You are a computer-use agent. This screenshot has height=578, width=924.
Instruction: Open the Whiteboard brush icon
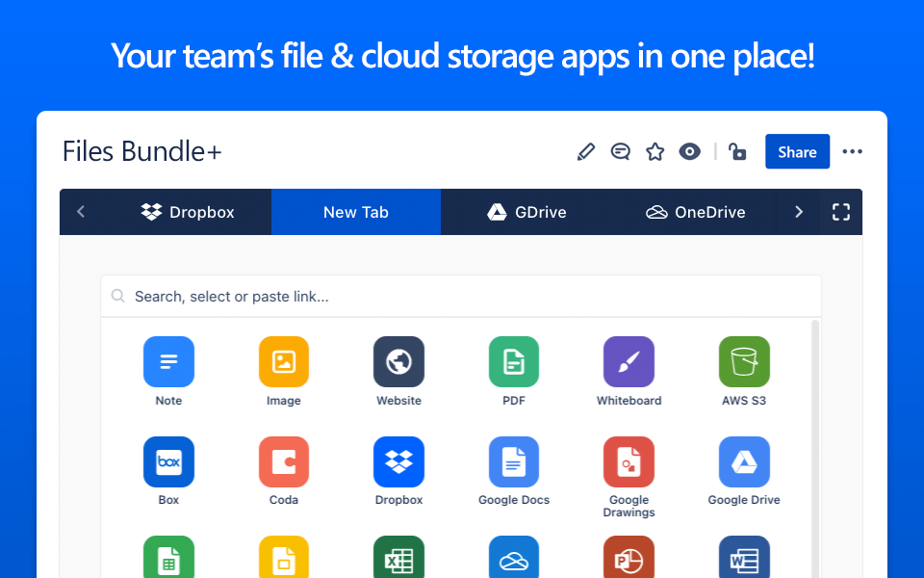tap(629, 361)
